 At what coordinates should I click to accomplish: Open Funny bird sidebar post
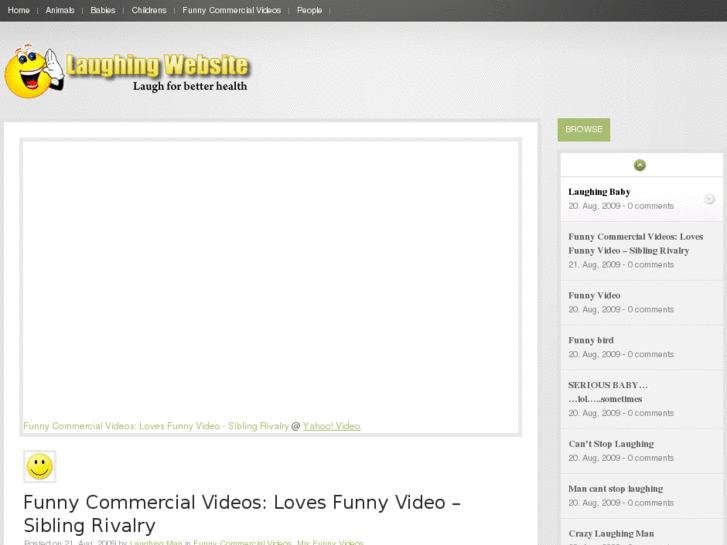point(591,340)
